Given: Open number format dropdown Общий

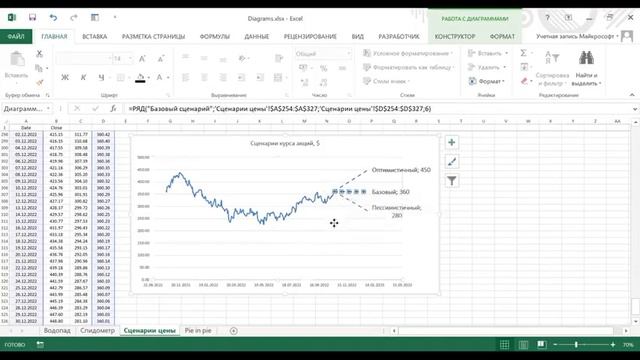Looking at the screenshot, I should pyautogui.click(x=348, y=53).
